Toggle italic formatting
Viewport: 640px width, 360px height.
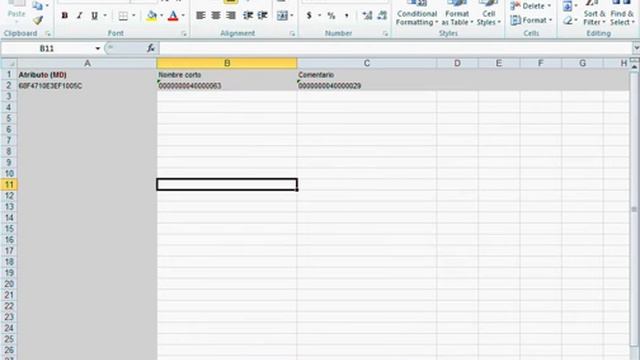tap(79, 16)
